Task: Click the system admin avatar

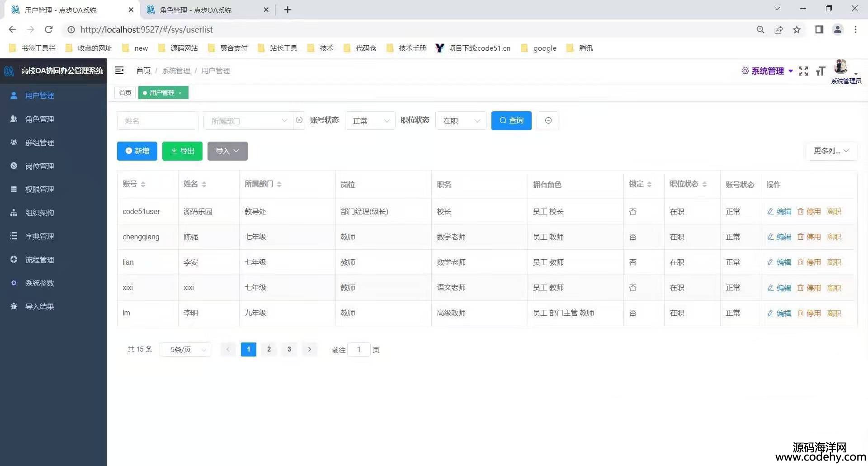Action: pyautogui.click(x=841, y=67)
